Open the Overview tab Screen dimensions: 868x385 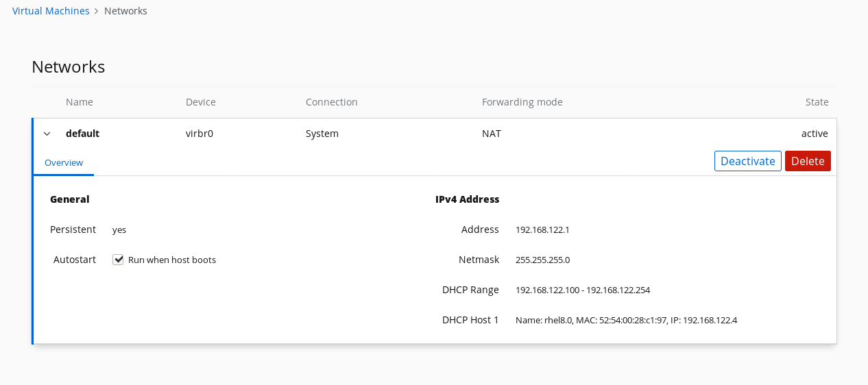[64, 163]
